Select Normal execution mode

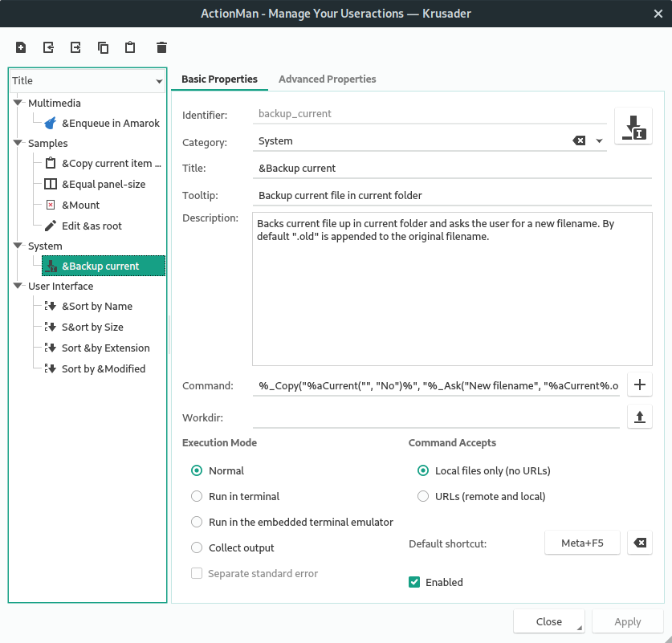coord(197,470)
